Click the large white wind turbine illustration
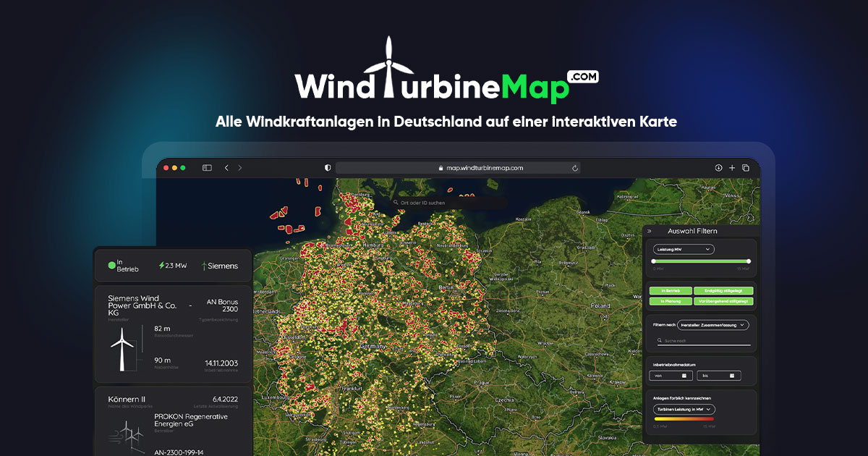Image resolution: width=868 pixels, height=456 pixels. click(x=122, y=349)
